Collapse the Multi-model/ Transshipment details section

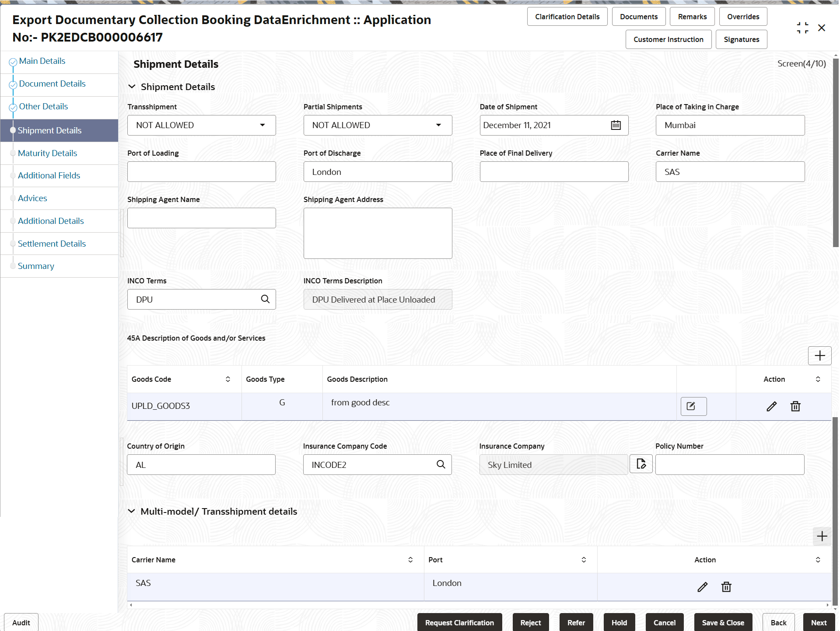[131, 511]
